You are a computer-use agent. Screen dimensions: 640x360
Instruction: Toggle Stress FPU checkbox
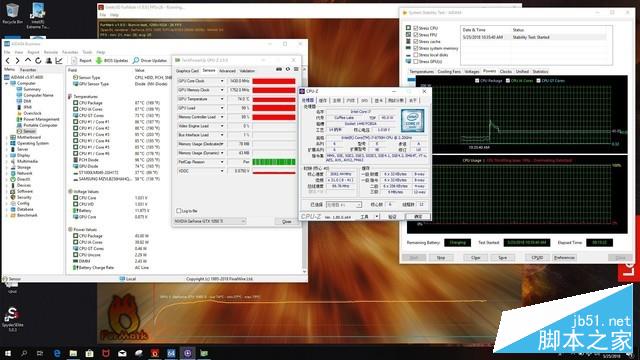(416, 35)
